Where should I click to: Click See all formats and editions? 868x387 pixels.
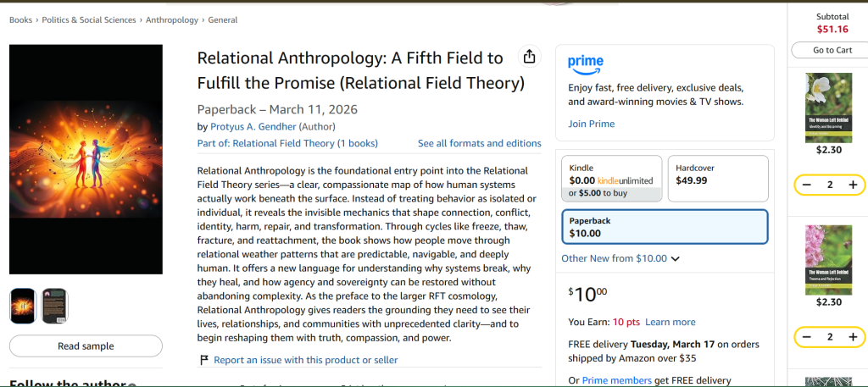[x=479, y=143]
